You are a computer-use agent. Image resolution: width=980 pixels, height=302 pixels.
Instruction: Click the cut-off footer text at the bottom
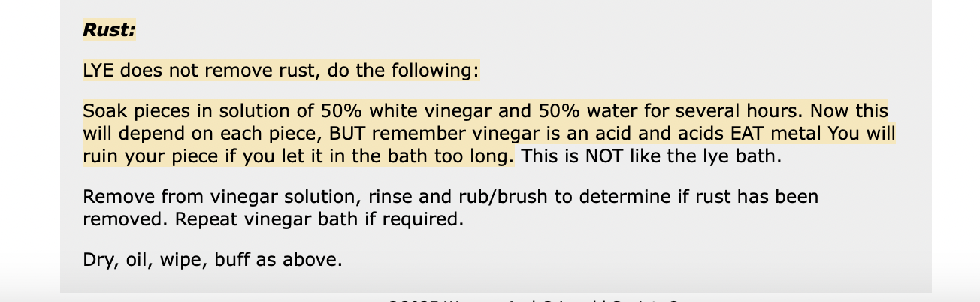[534, 300]
